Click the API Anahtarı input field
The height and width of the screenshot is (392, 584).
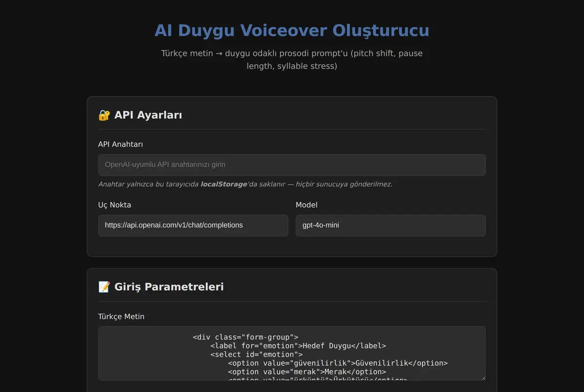point(292,165)
